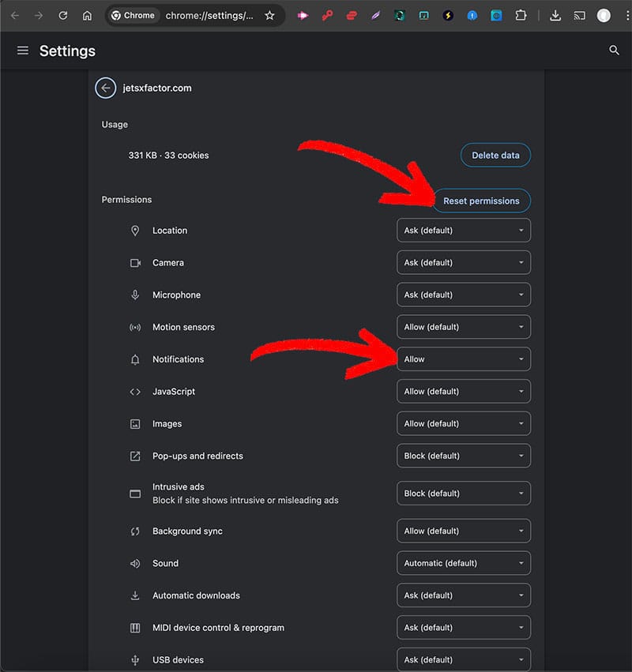
Task: Open the Downloads icon in the toolbar
Action: [x=555, y=15]
